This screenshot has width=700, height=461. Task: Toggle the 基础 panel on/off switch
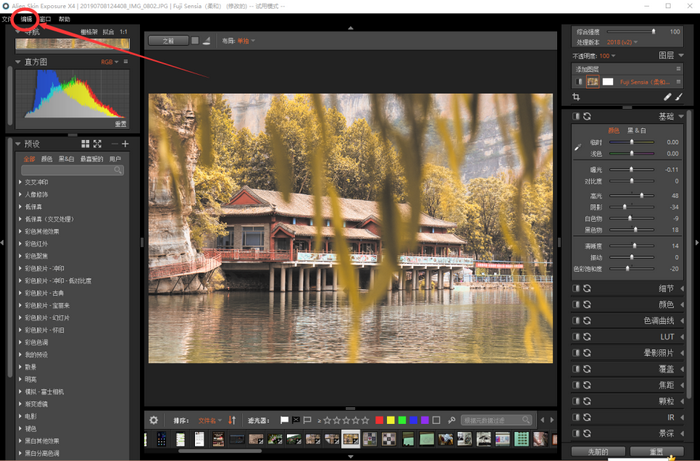point(576,117)
